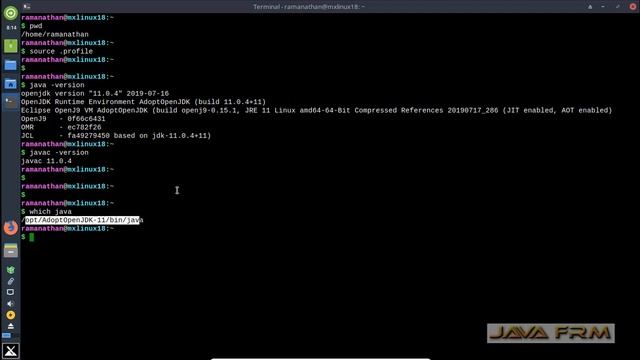Image resolution: width=640 pixels, height=360 pixels.
Task: Open the drawer-style icon below Firefox
Action: tap(11, 251)
